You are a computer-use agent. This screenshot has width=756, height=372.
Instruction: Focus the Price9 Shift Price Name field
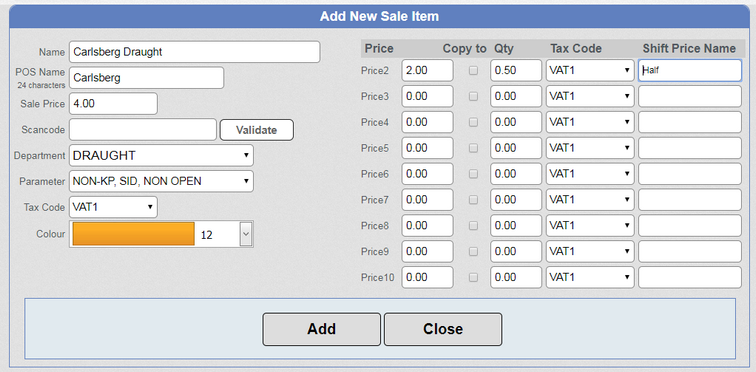690,252
